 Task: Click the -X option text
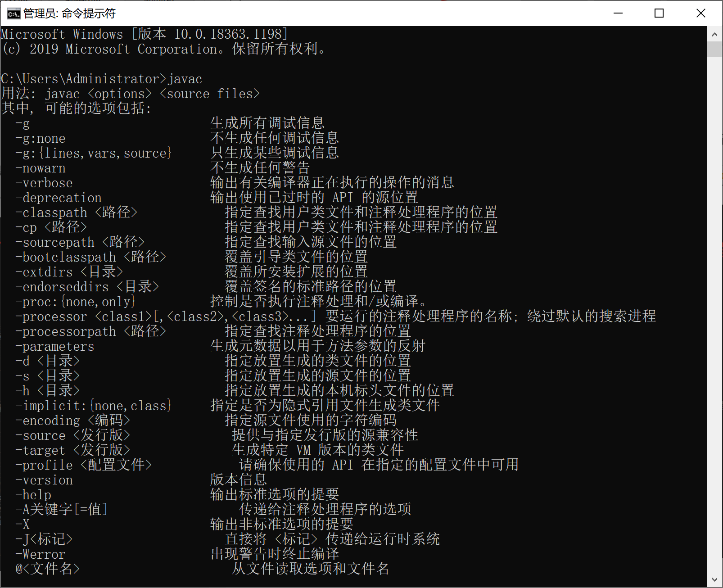pos(23,525)
